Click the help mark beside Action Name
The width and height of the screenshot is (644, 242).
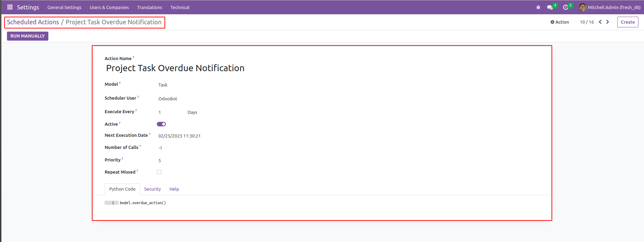[134, 57]
